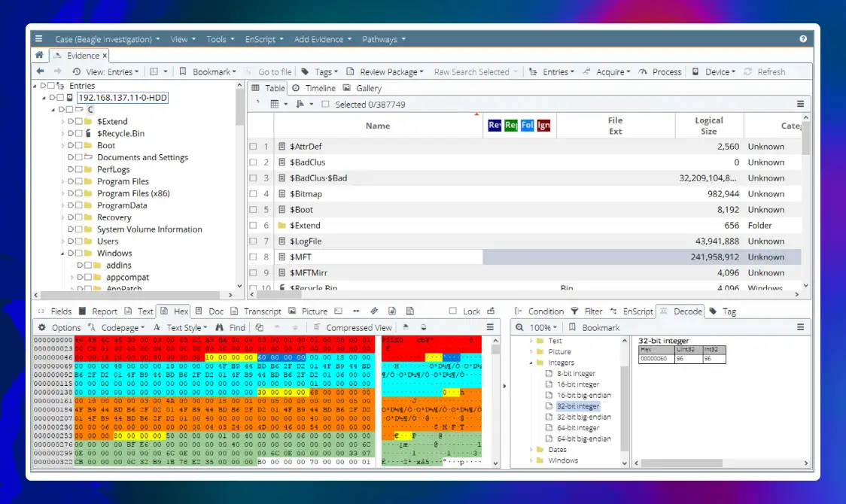This screenshot has height=504, width=846.
Task: Click the undock icon beside Lock
Action: pos(491,311)
